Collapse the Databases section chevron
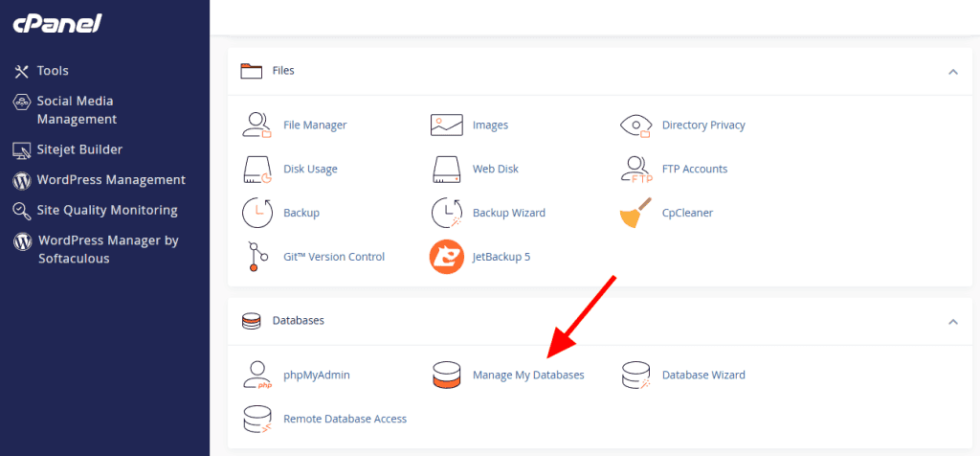The height and width of the screenshot is (456, 980). [x=952, y=322]
